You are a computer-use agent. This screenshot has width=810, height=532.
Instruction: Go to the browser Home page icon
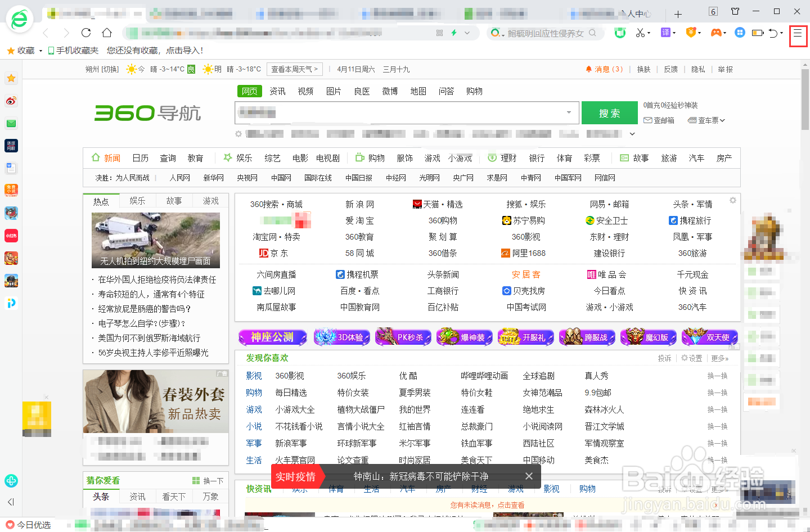pyautogui.click(x=107, y=33)
